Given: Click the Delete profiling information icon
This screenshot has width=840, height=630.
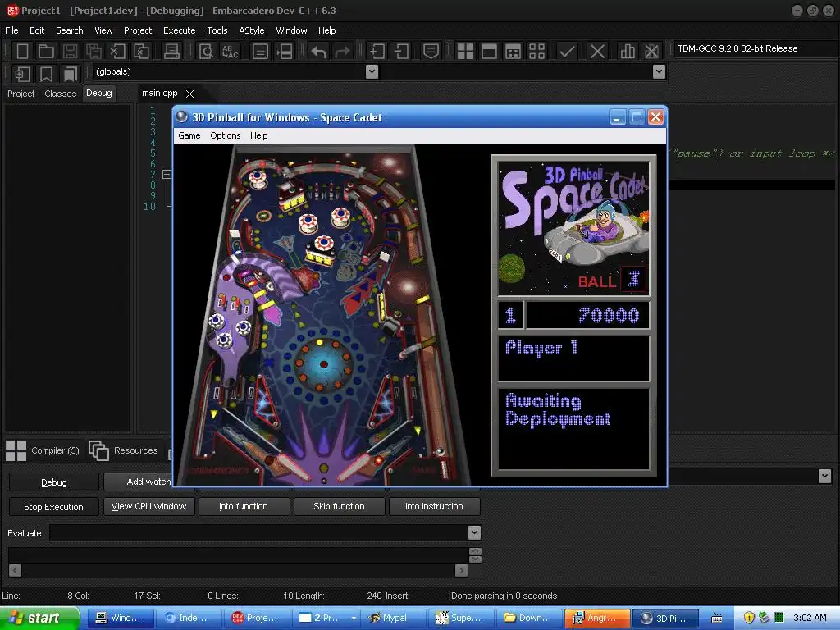Looking at the screenshot, I should pos(651,52).
